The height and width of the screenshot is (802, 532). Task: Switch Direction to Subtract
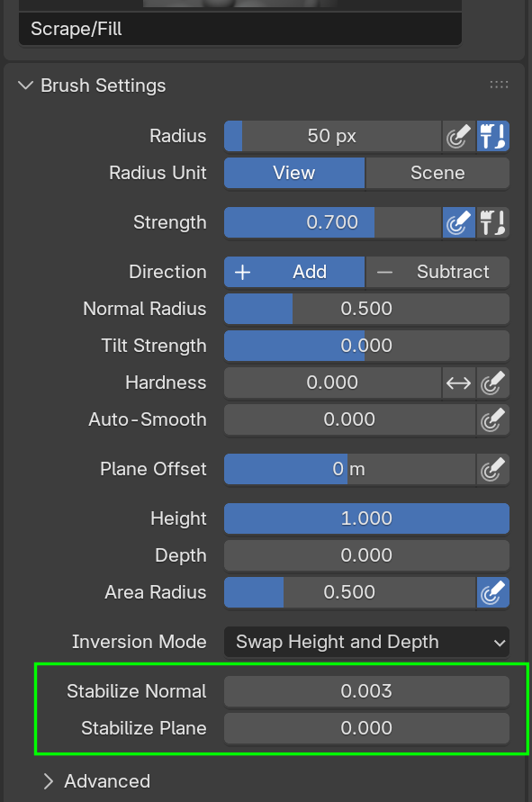(437, 272)
